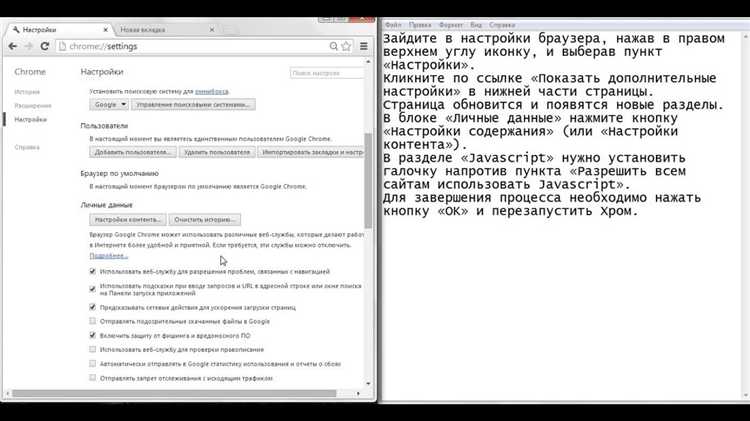This screenshot has width=750, height=421.
Task: Toggle phishing and malware protection checkbox
Action: coord(92,335)
